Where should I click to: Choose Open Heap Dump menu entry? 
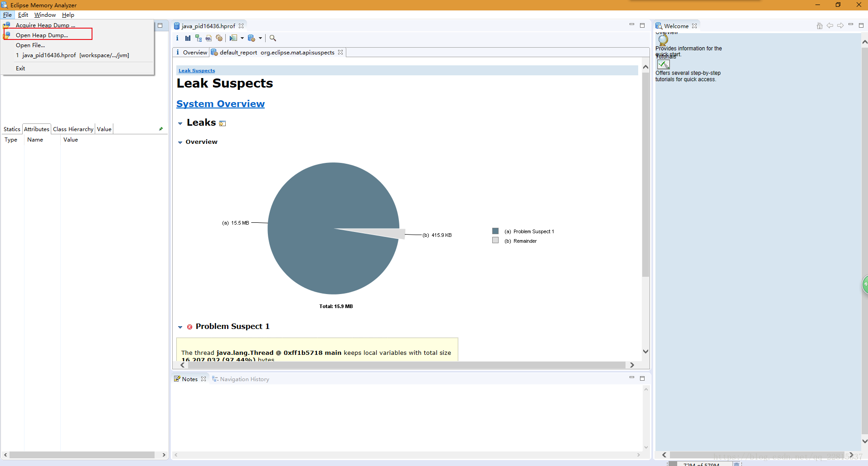(78, 35)
